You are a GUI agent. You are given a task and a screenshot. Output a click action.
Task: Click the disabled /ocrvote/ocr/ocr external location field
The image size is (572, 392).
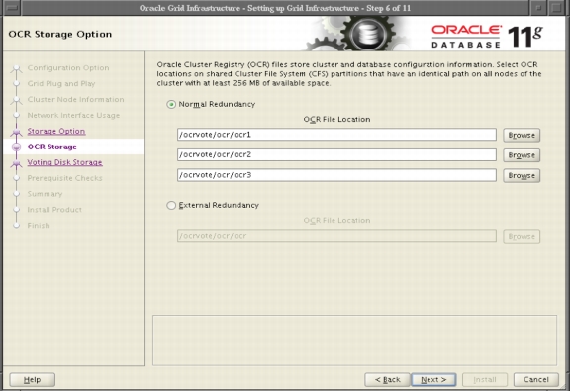[336, 236]
